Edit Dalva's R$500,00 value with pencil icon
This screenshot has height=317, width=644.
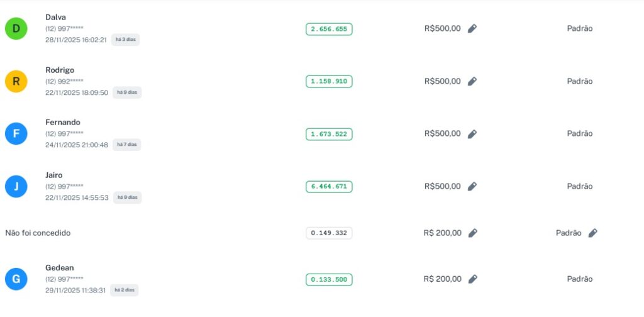472,28
